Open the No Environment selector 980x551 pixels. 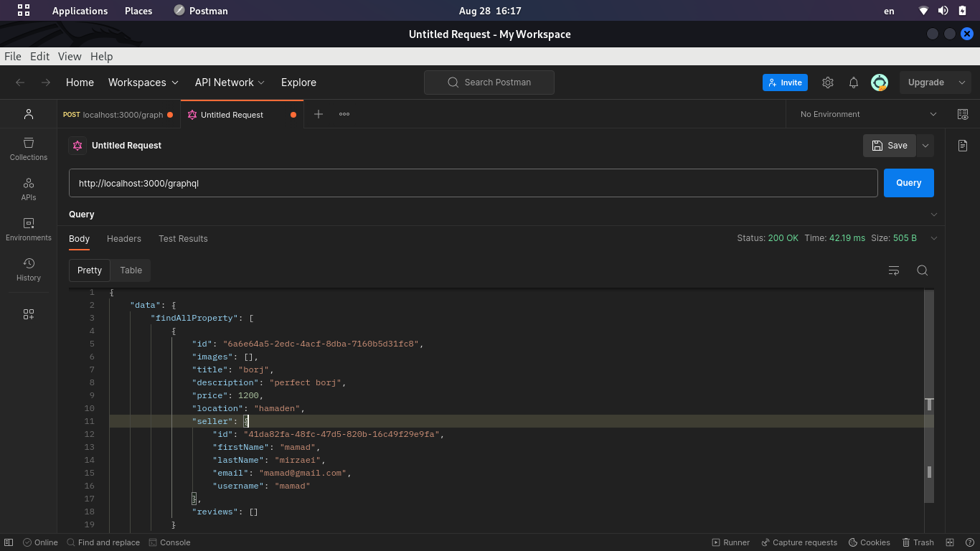click(868, 114)
